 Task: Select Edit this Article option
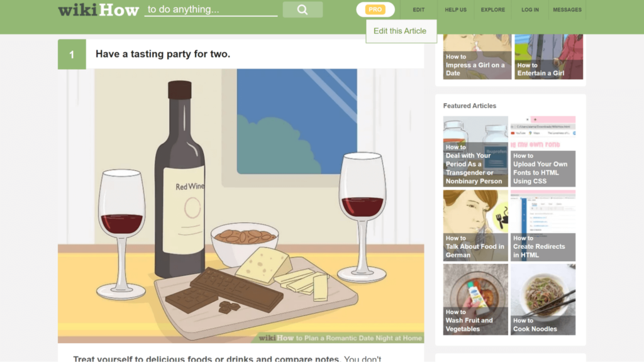pyautogui.click(x=401, y=31)
